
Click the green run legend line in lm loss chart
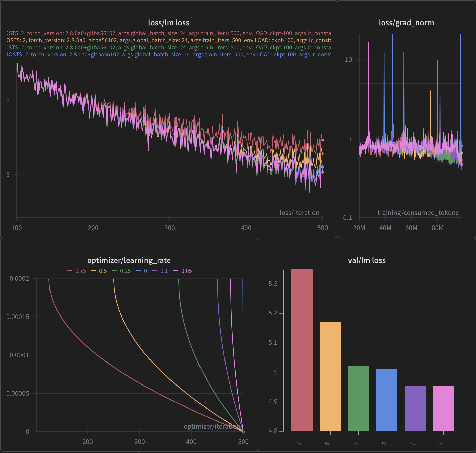pyautogui.click(x=168, y=48)
